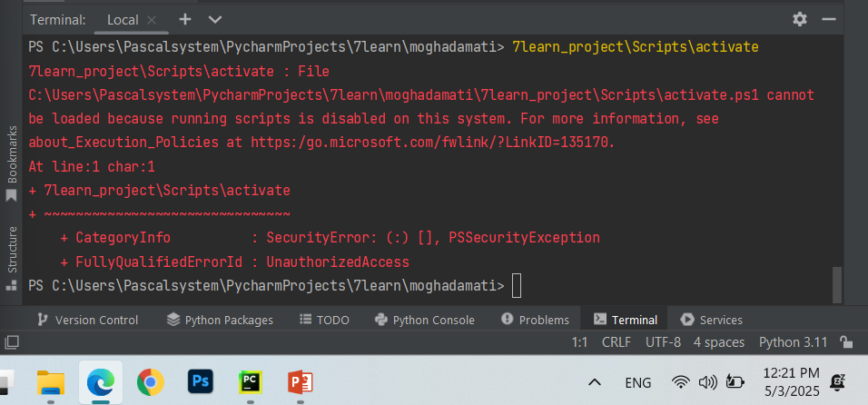The width and height of the screenshot is (868, 405).
Task: Open the Problems tool window
Action: tap(536, 320)
